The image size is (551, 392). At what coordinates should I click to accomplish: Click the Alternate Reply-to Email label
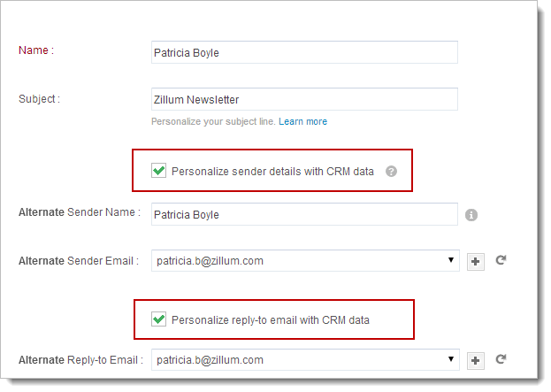pos(80,360)
